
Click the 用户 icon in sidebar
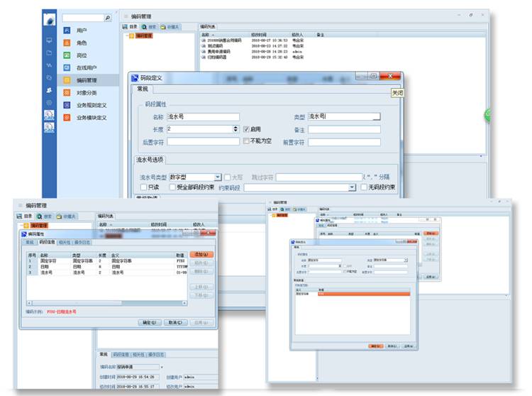67,31
